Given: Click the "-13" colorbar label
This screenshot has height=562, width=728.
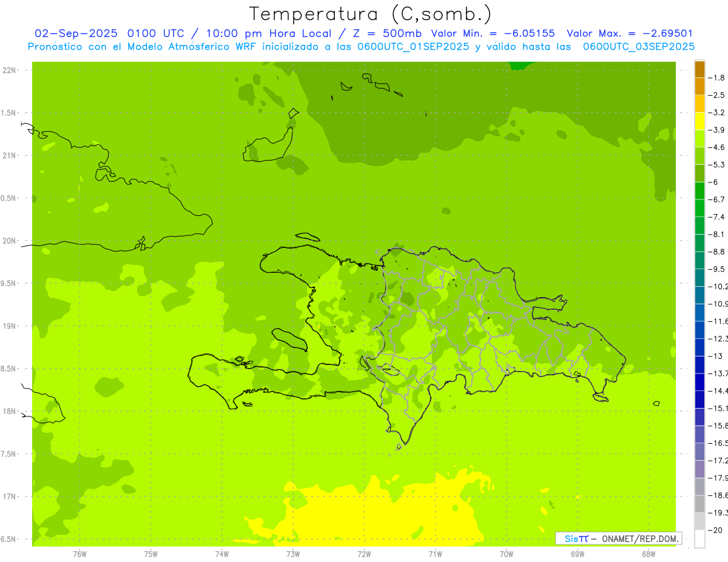Looking at the screenshot, I should click(716, 356).
